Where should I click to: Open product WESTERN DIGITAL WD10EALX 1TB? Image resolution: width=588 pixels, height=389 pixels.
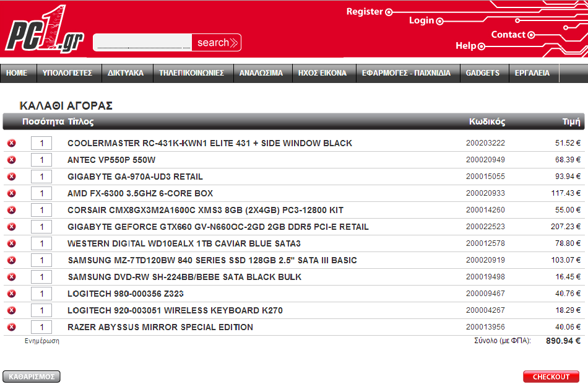point(184,243)
